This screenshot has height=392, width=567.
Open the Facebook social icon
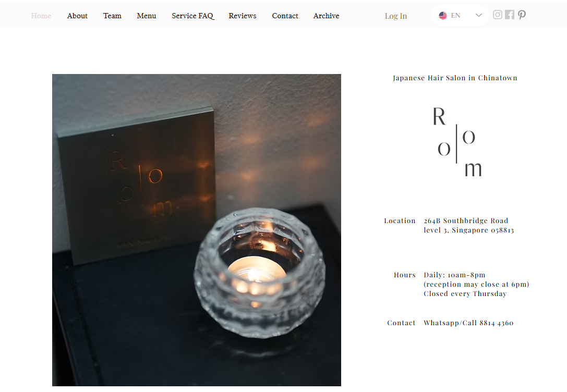coord(510,15)
